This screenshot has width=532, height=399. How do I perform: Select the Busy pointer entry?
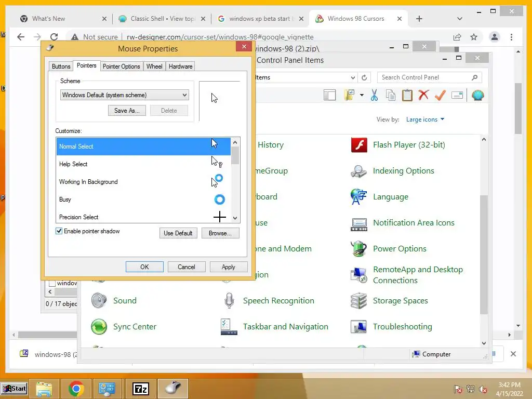[143, 199]
